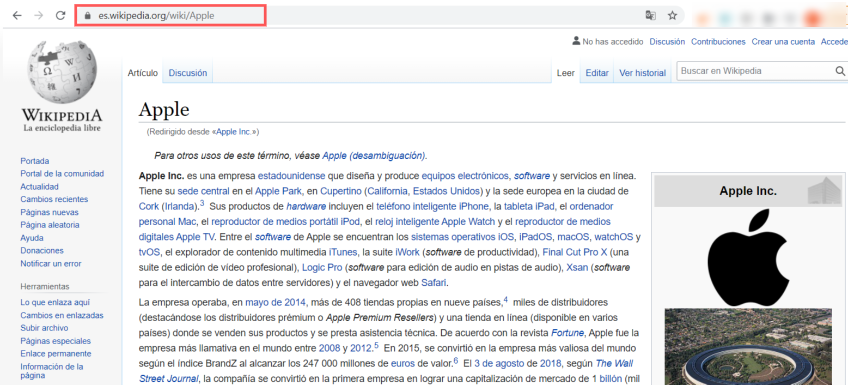The width and height of the screenshot is (848, 385).
Task: Click the Cupertino link
Action: tap(340, 191)
